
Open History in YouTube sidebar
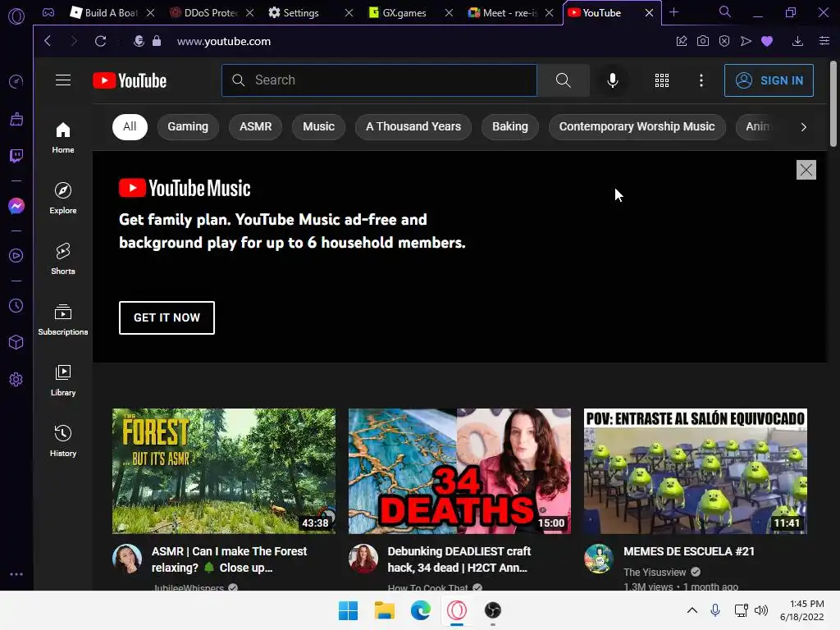coord(63,441)
